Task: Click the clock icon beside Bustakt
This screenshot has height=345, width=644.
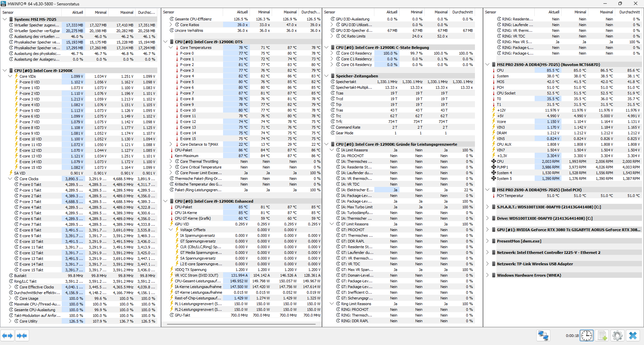Action: pyautogui.click(x=11, y=276)
